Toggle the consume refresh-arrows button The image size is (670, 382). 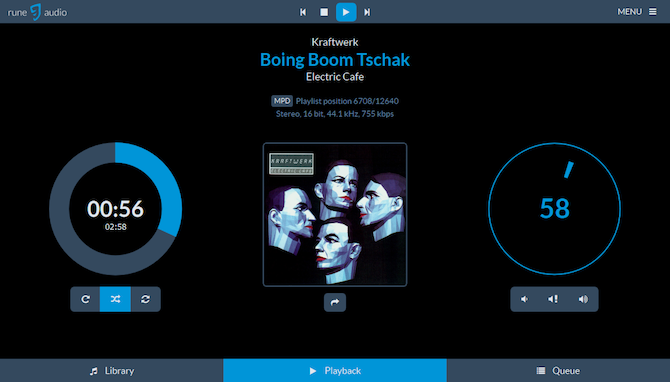click(x=146, y=299)
